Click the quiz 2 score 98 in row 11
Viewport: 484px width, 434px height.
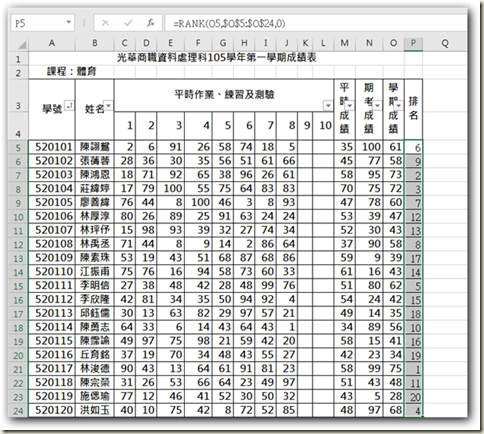pyautogui.click(x=146, y=230)
